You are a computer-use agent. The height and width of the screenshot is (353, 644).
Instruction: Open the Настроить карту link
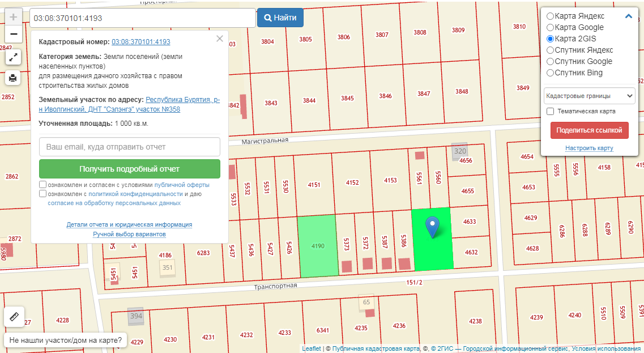589,148
